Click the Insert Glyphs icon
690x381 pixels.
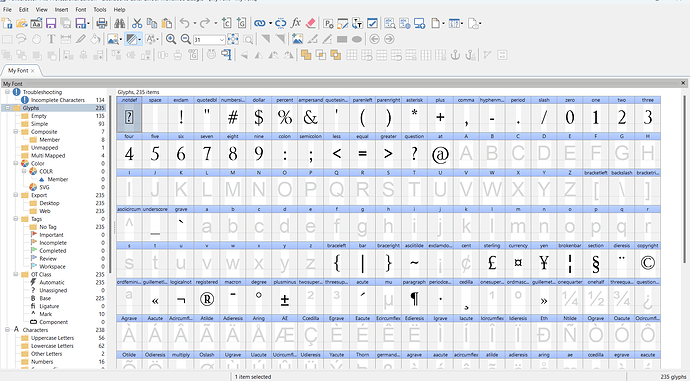(242, 23)
